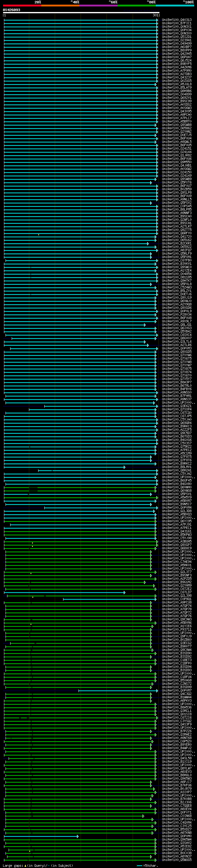Click hit label UniRef100_A5BVM7
197x868 pixels.
pyautogui.click(x=176, y=501)
